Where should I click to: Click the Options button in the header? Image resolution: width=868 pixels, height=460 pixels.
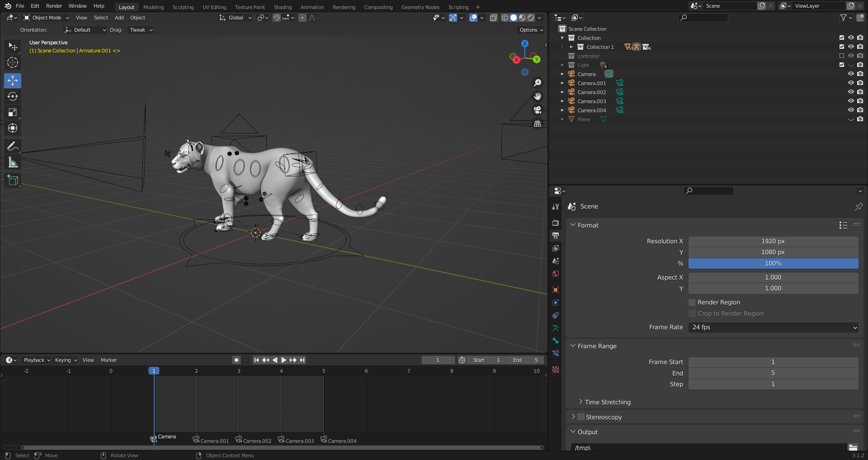click(530, 29)
